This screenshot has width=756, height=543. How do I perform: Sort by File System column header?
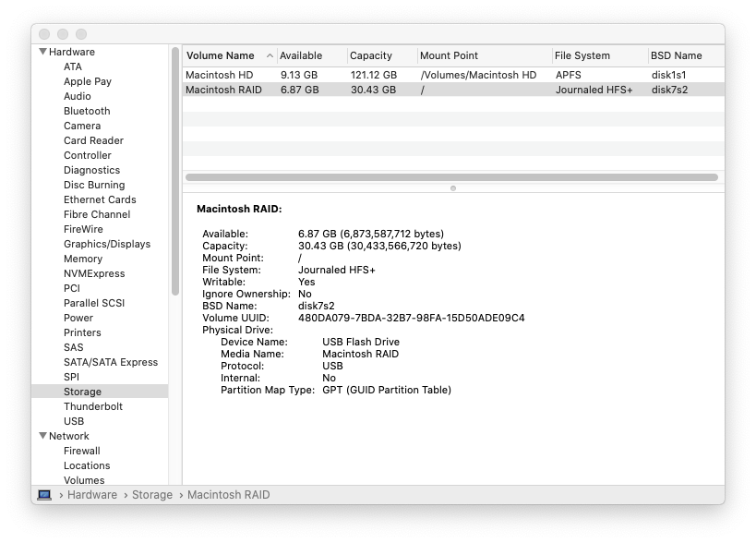pyautogui.click(x=582, y=55)
